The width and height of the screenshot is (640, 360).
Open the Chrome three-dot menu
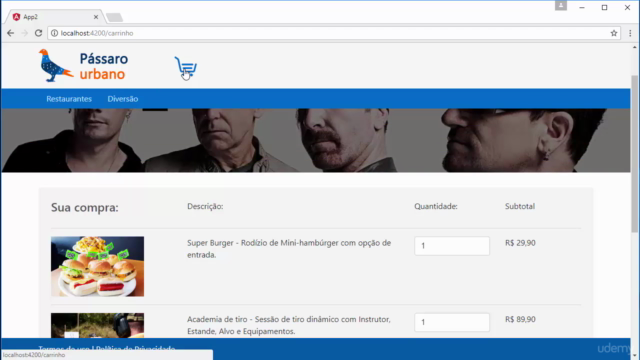pos(630,33)
